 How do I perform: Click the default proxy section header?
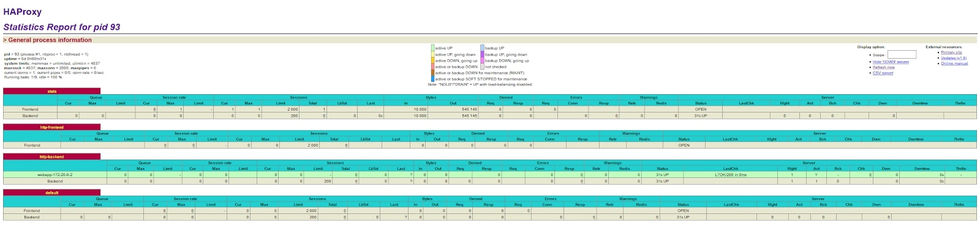click(52, 193)
